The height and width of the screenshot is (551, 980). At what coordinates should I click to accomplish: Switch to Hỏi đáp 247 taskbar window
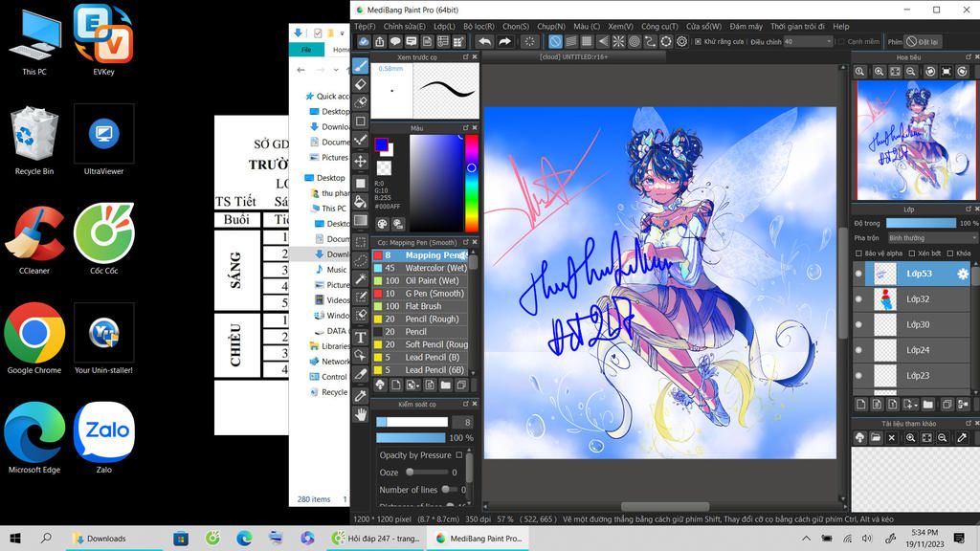click(377, 538)
